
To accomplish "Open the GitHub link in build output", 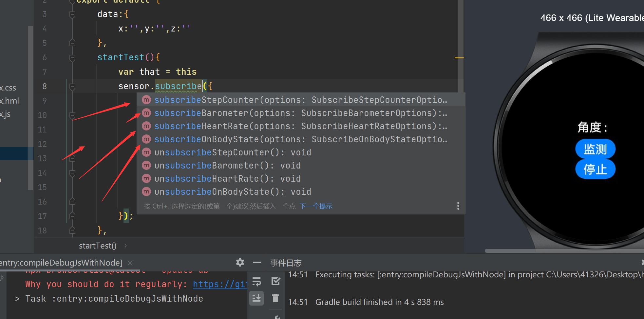I will click(220, 284).
